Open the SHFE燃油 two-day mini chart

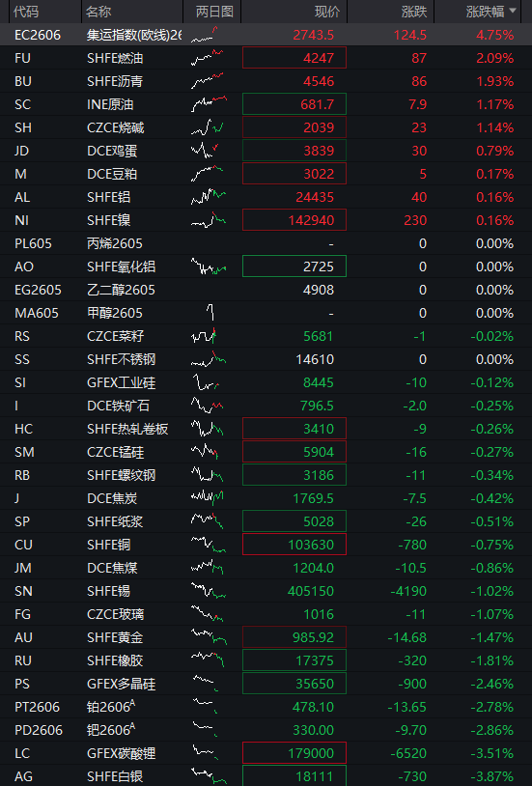208,58
